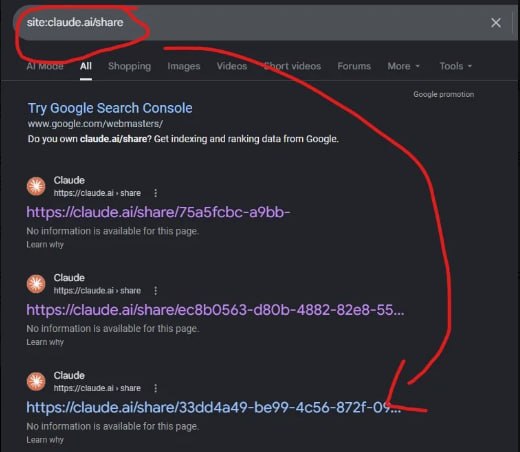Switch to the Shopping tab

[129, 66]
